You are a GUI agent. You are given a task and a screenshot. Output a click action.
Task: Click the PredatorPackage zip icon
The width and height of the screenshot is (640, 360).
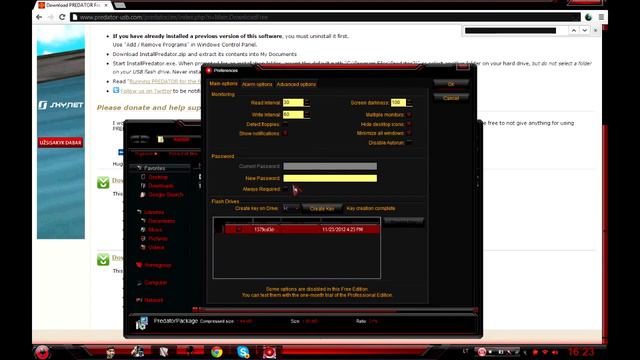[142, 322]
